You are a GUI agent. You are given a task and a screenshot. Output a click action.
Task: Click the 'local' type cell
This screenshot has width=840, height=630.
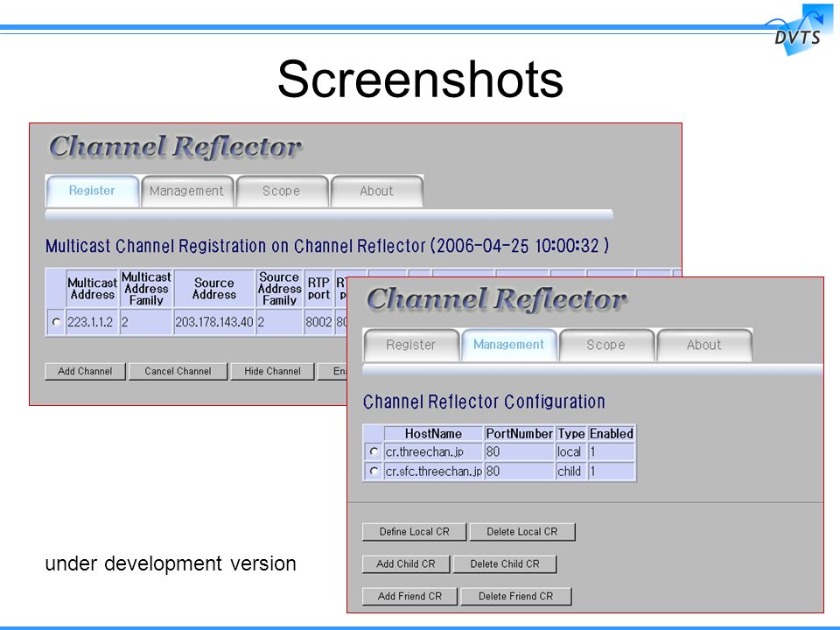(x=571, y=451)
